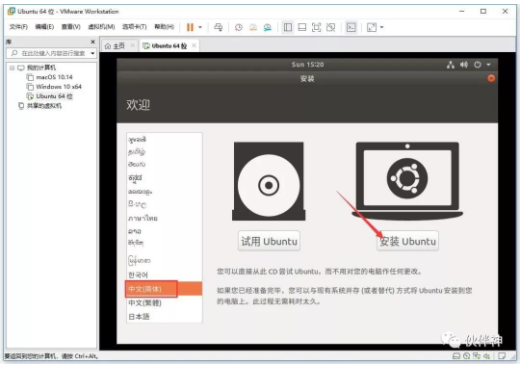Click the network adapter device status icon
The image size is (520, 365).
(x=477, y=356)
